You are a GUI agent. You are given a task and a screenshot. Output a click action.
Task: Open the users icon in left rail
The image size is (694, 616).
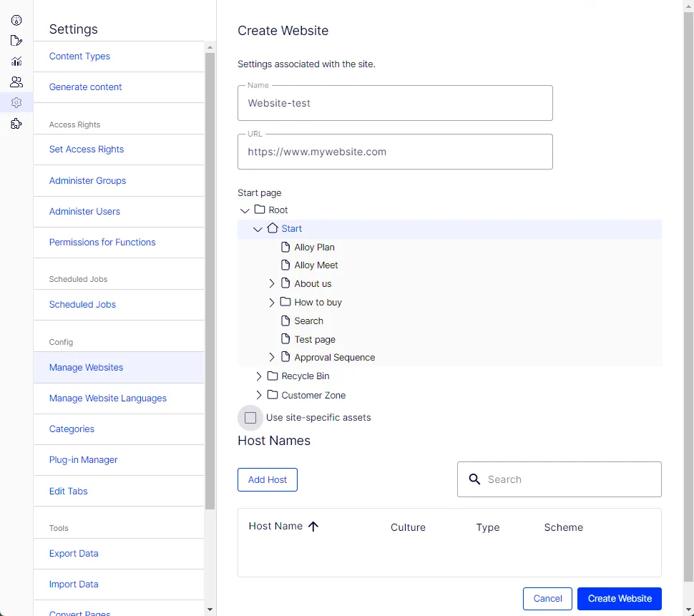click(16, 82)
